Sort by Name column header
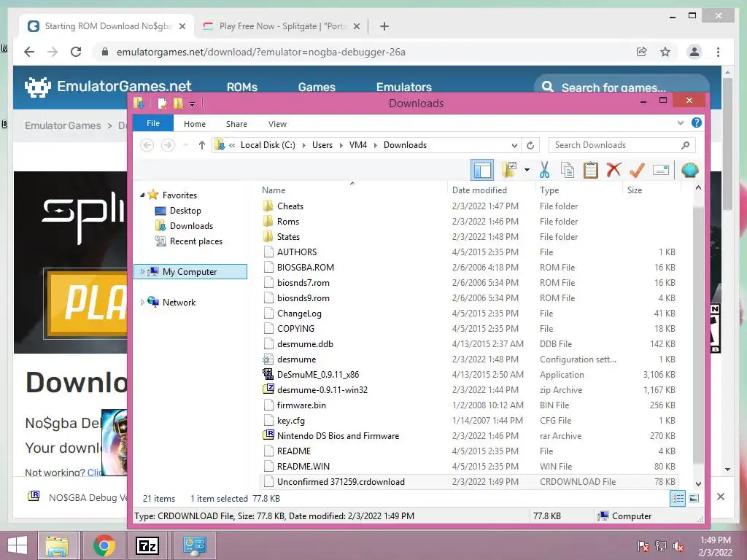This screenshot has width=747, height=560. pos(274,190)
